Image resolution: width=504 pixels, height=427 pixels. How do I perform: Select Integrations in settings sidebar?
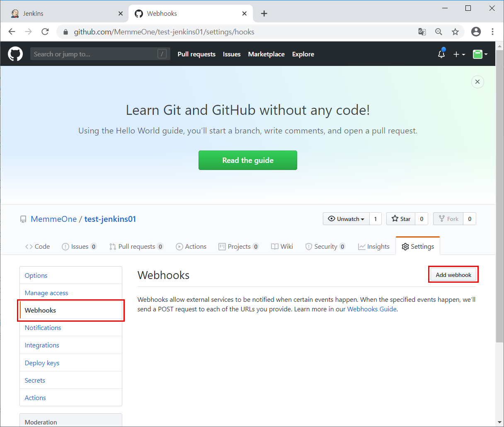click(x=71, y=345)
